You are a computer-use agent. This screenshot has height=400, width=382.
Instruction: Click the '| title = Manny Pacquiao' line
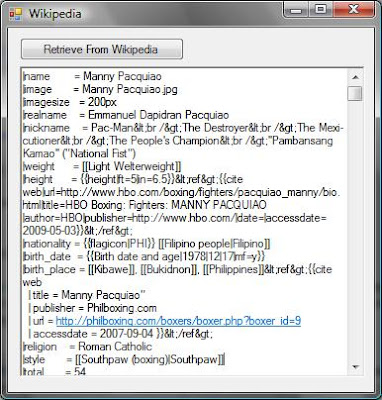(87, 295)
